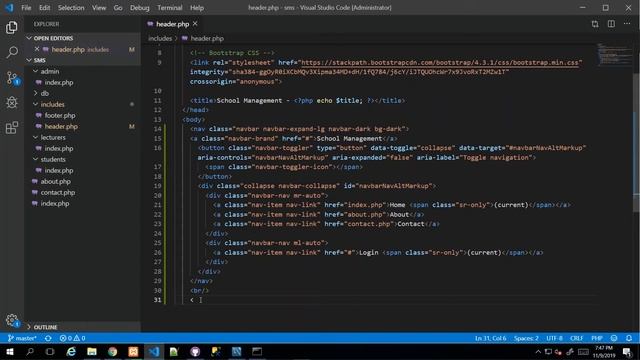Open the Help menu

click(x=197, y=8)
